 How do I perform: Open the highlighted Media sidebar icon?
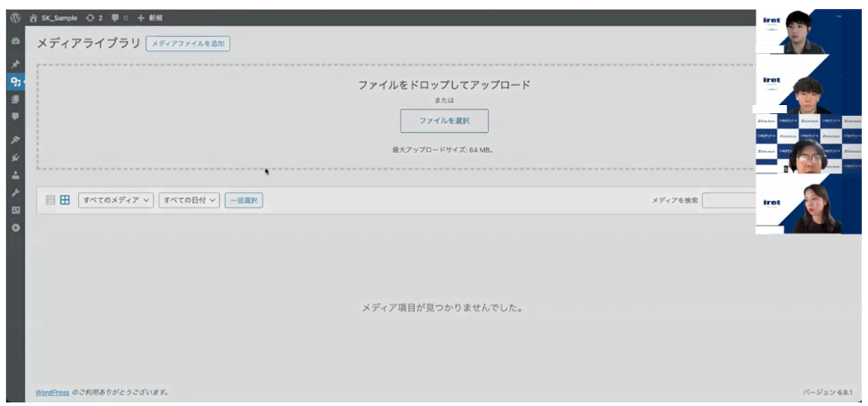pyautogui.click(x=15, y=82)
